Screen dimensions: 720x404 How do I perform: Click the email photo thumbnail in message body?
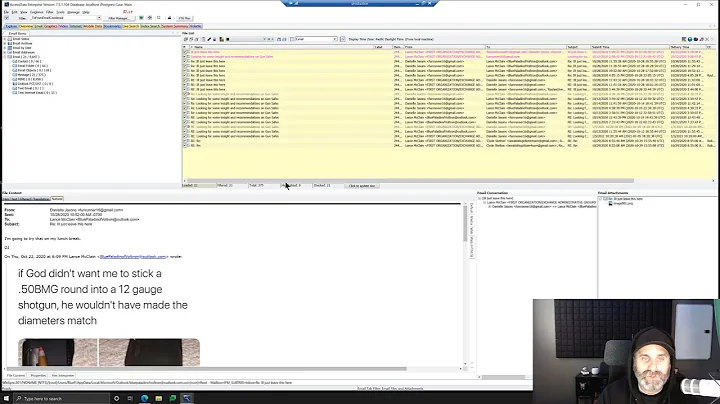(109, 352)
